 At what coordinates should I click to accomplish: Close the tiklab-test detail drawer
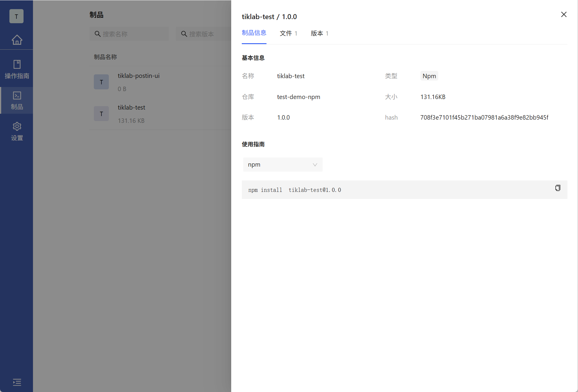click(x=564, y=14)
